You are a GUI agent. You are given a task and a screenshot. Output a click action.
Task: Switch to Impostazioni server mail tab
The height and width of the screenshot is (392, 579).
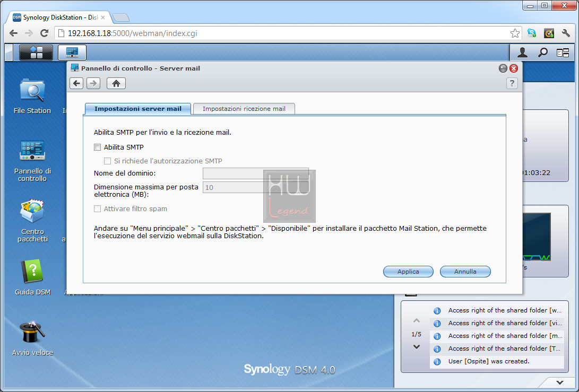point(138,109)
